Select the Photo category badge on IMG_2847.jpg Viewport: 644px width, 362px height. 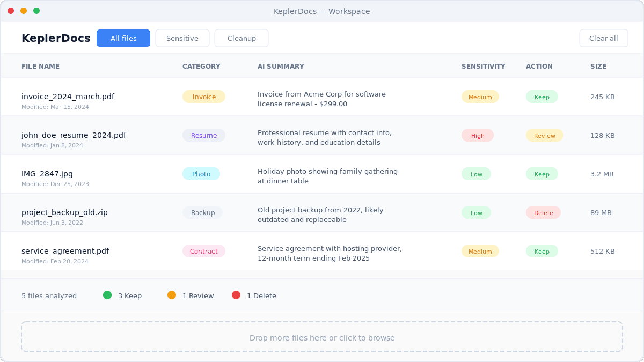coord(201,174)
